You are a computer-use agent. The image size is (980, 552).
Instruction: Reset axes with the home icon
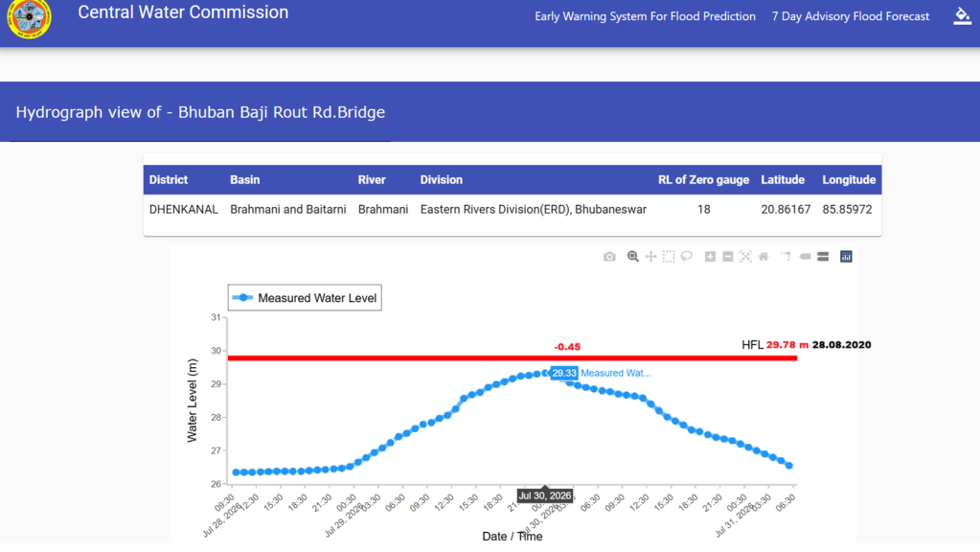click(x=763, y=257)
